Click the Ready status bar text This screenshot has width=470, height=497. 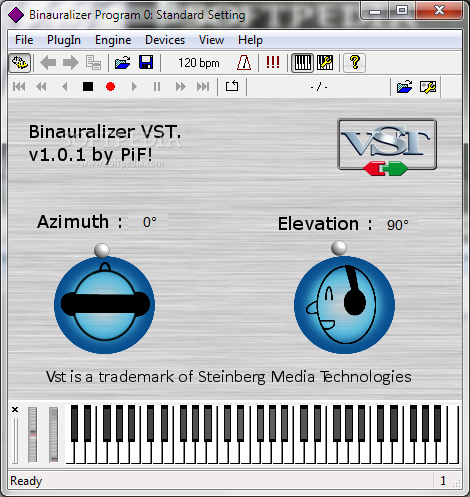[x=26, y=481]
